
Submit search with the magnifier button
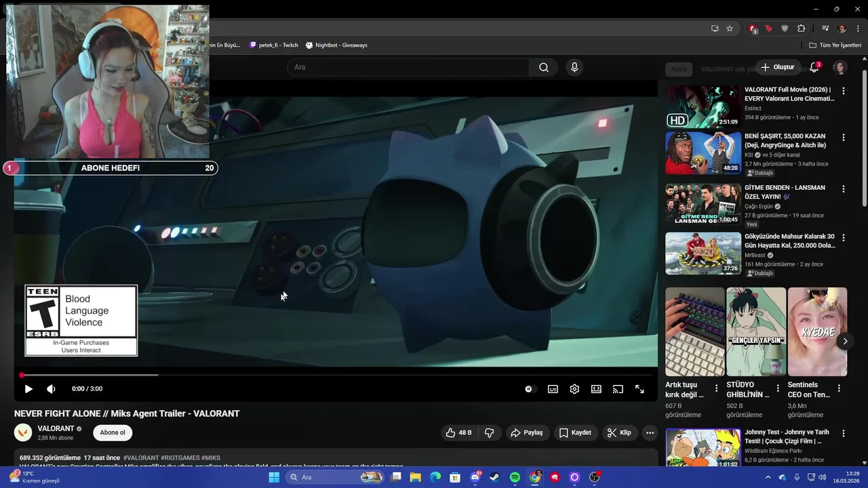544,67
